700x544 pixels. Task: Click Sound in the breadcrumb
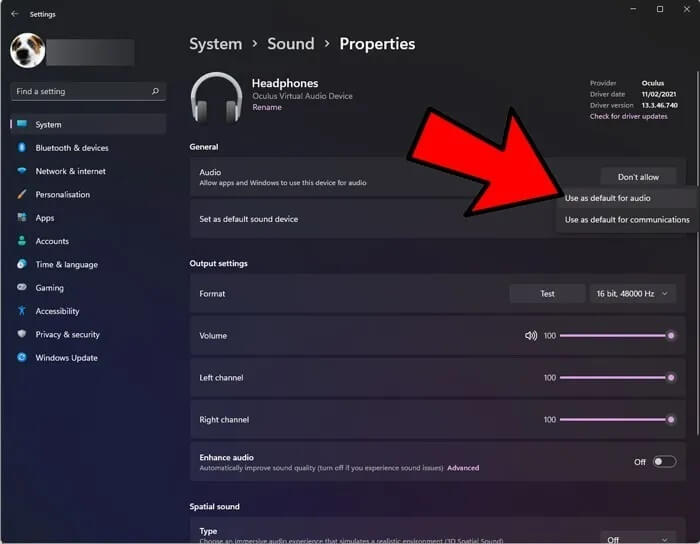coord(291,44)
